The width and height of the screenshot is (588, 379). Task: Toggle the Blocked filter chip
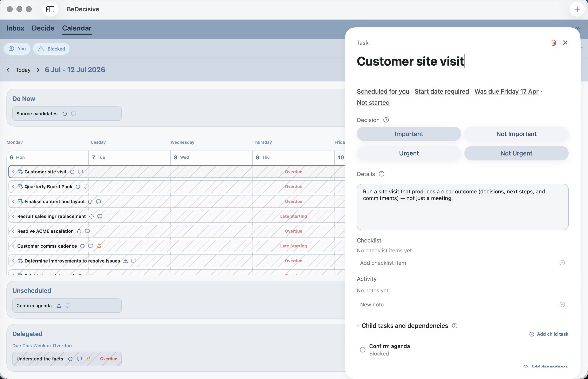click(51, 49)
